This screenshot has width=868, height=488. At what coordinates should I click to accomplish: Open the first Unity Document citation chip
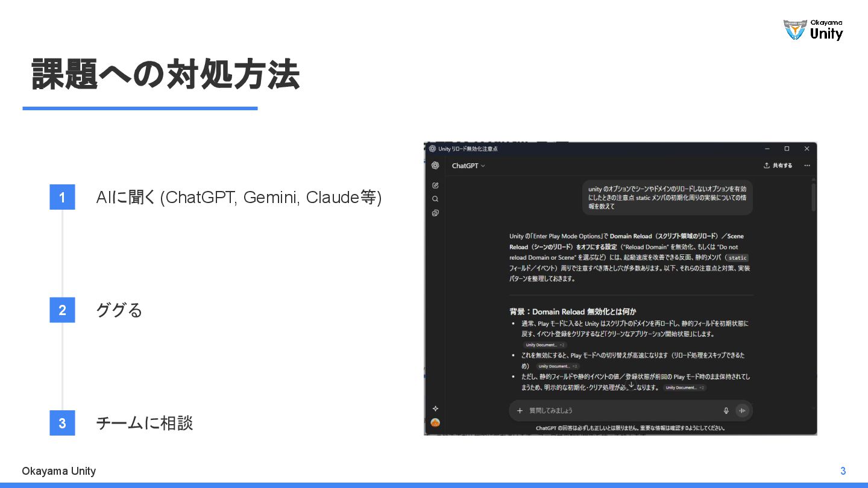pos(545,345)
